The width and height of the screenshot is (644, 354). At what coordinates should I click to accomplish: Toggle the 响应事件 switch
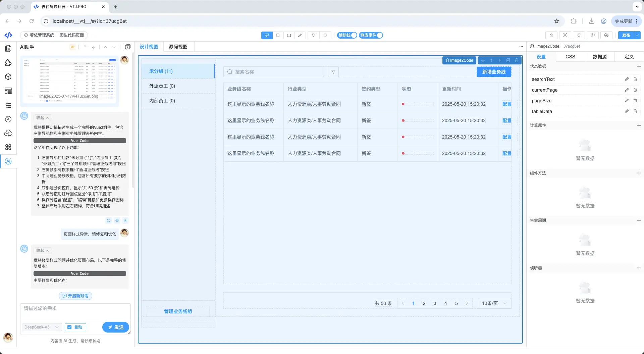[x=371, y=35]
